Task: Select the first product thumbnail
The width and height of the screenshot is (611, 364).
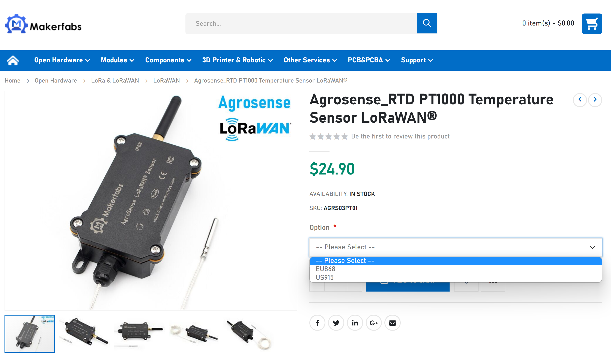Action: click(x=30, y=334)
